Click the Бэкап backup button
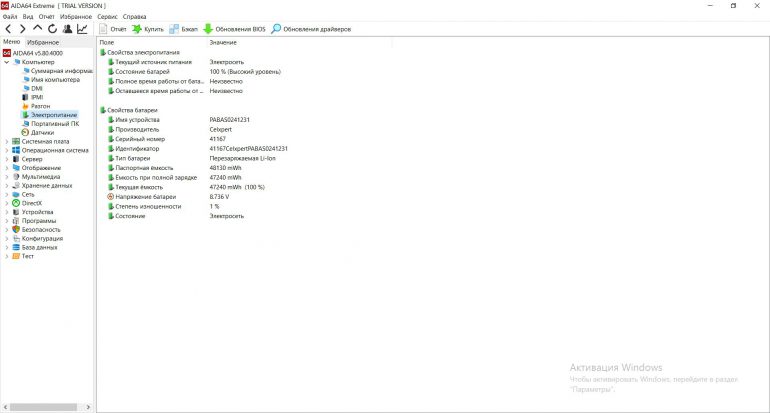 (x=184, y=29)
